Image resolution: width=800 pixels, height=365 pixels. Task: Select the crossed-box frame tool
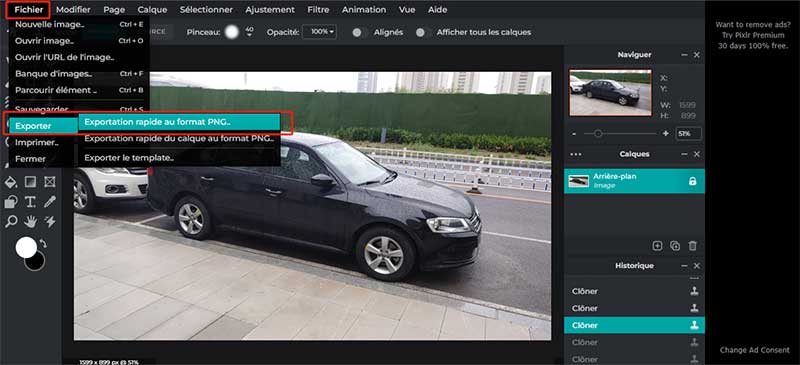coord(49,182)
